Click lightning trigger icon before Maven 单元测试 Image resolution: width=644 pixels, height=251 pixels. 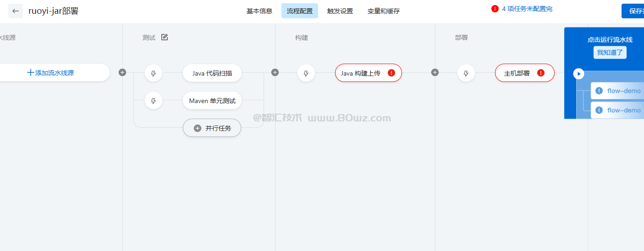(x=154, y=101)
